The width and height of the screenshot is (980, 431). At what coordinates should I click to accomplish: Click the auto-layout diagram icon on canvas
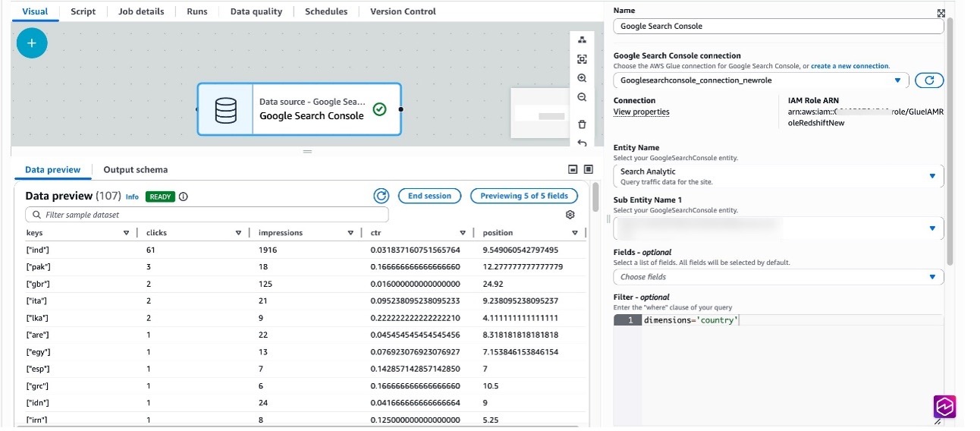582,40
